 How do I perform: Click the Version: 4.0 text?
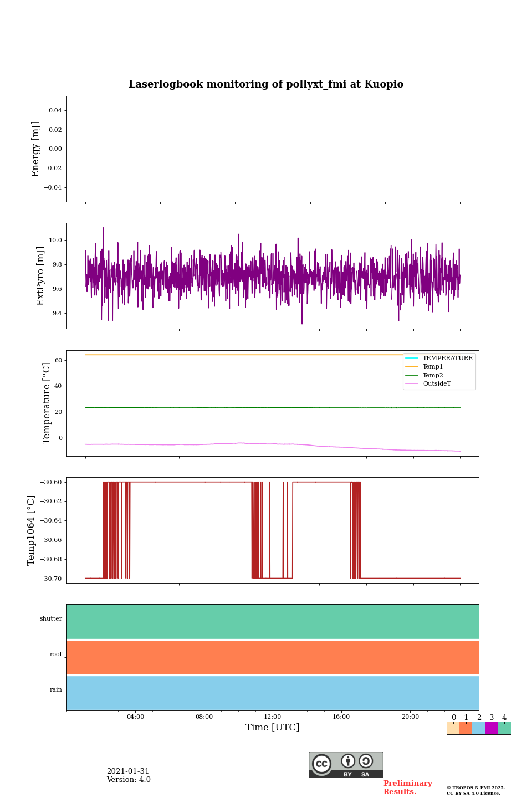coord(129,780)
